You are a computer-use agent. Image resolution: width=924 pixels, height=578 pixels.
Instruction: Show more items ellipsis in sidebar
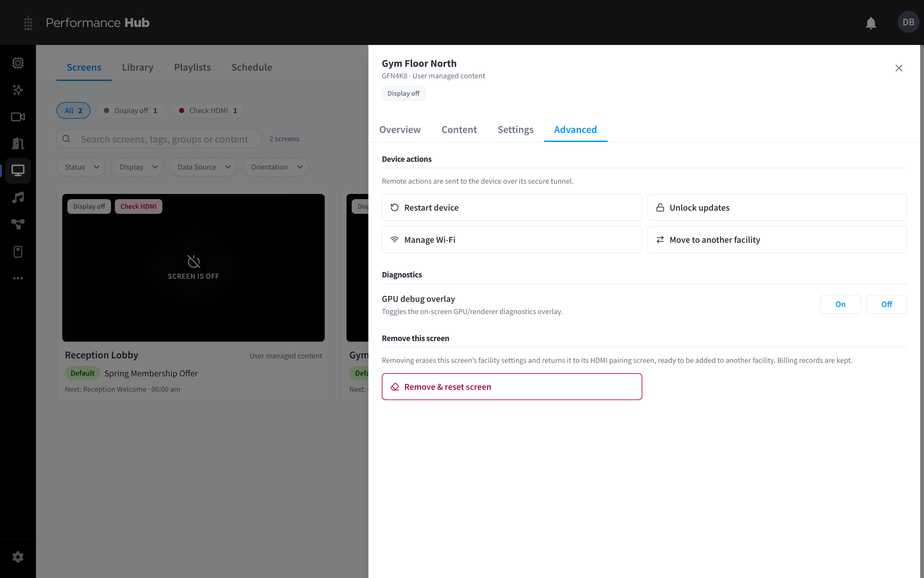(18, 278)
